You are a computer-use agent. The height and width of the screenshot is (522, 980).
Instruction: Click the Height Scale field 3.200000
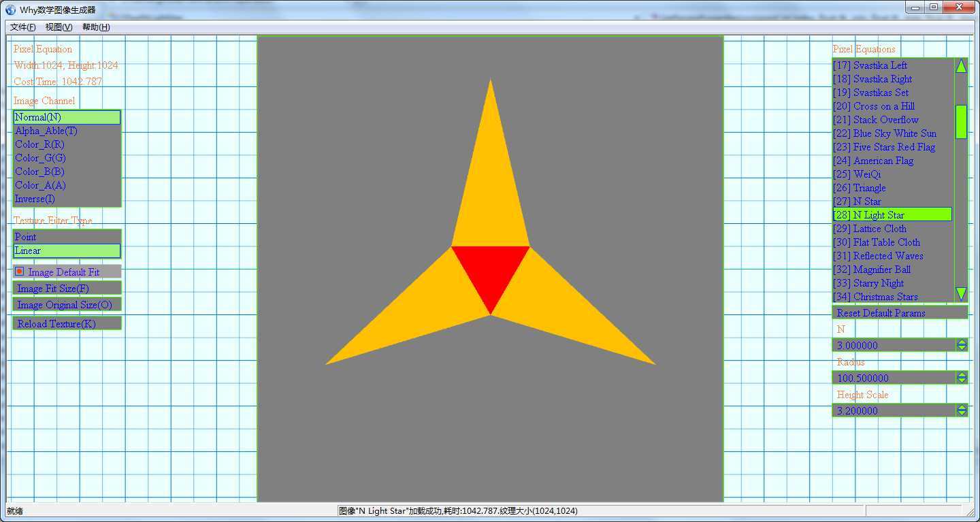(894, 410)
